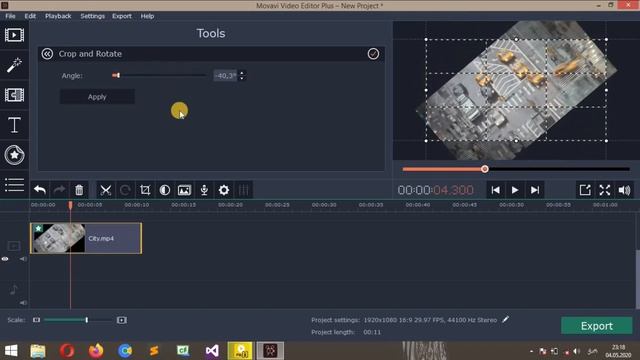The width and height of the screenshot is (640, 360).
Task: Click the Angle value input field
Action: [225, 76]
